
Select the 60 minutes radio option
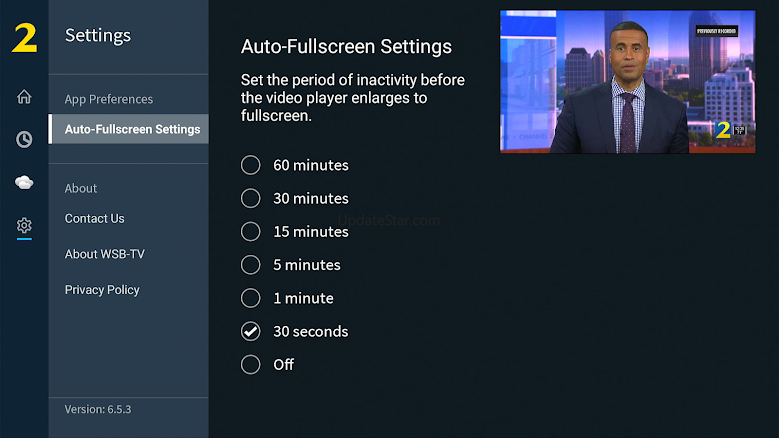pos(295,165)
